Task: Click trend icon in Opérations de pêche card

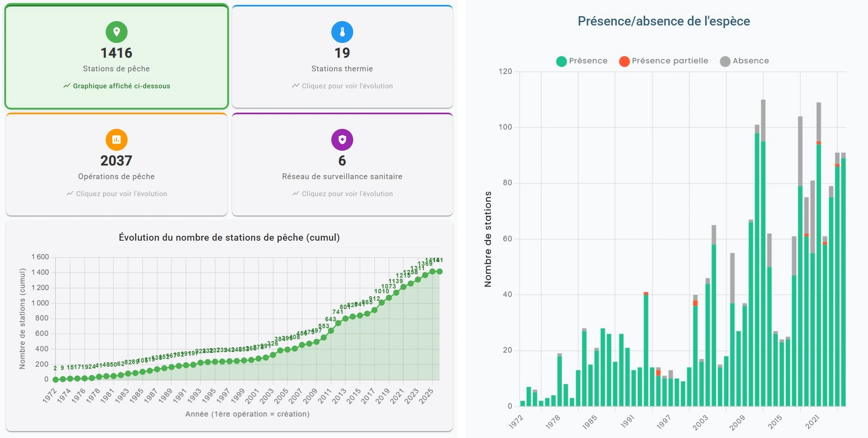Action: [x=70, y=194]
